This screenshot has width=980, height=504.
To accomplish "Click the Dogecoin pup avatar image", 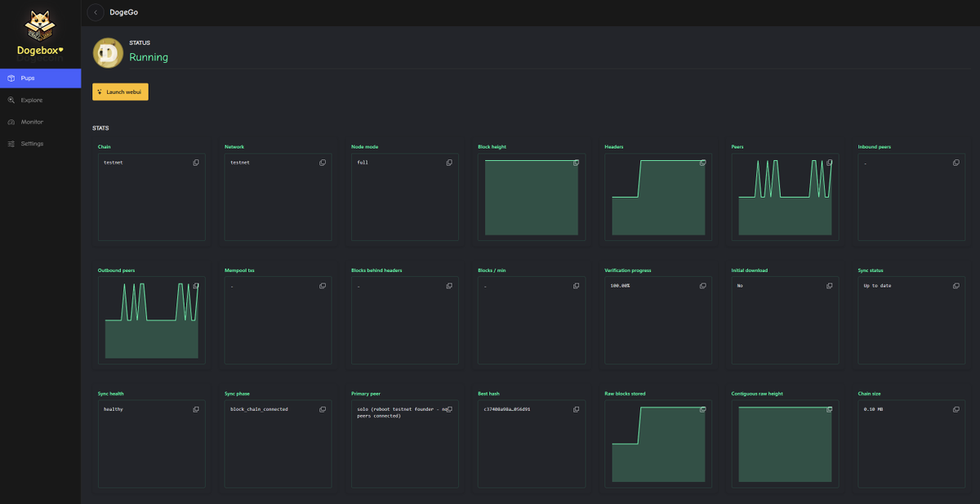I will [x=108, y=52].
